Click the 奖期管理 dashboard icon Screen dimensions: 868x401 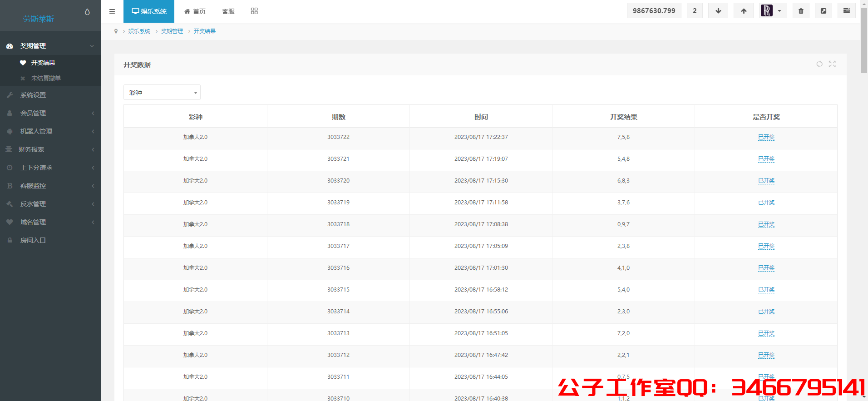10,46
